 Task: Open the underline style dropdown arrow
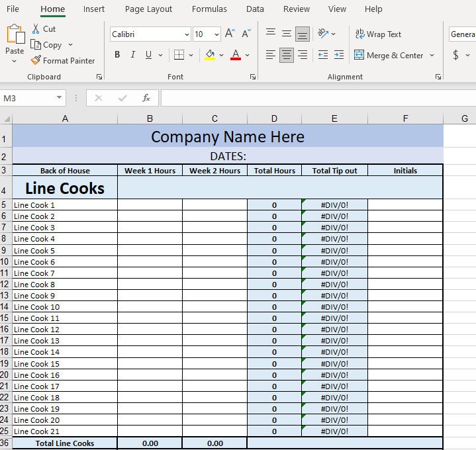click(161, 55)
